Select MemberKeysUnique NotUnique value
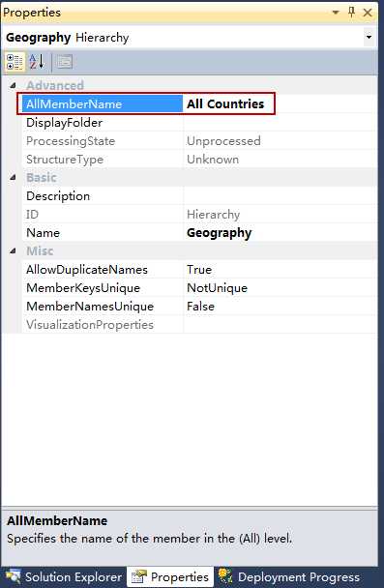This screenshot has height=588, width=384. coord(280,287)
